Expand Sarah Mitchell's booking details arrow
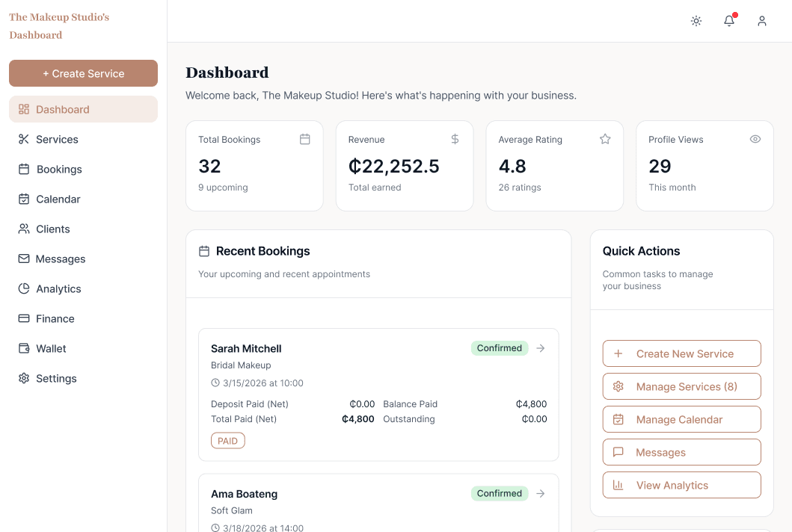The image size is (792, 532). click(540, 348)
